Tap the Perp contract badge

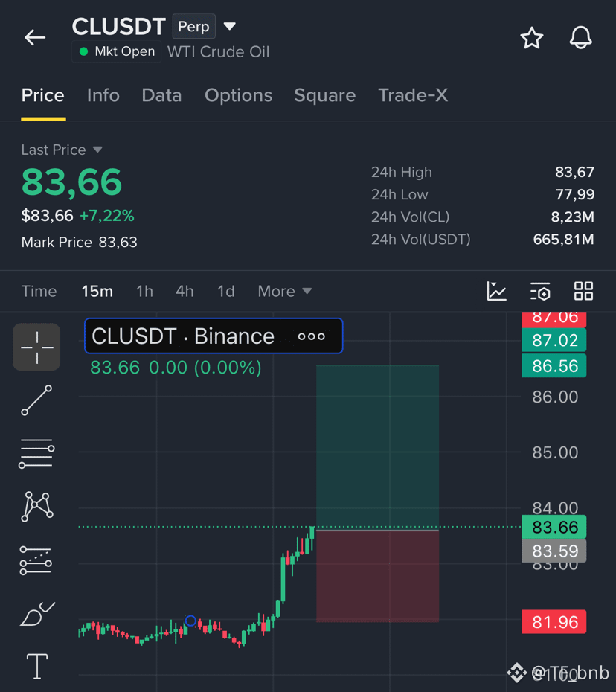[193, 27]
